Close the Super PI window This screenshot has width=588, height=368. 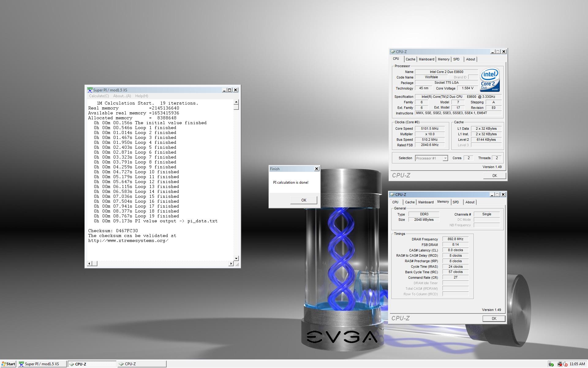[x=236, y=90]
